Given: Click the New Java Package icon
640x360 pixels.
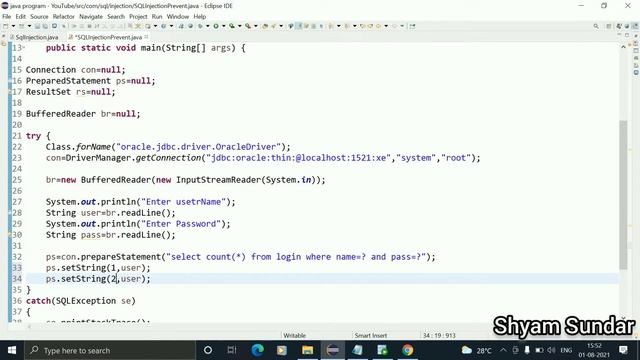Looking at the screenshot, I should pos(265,26).
